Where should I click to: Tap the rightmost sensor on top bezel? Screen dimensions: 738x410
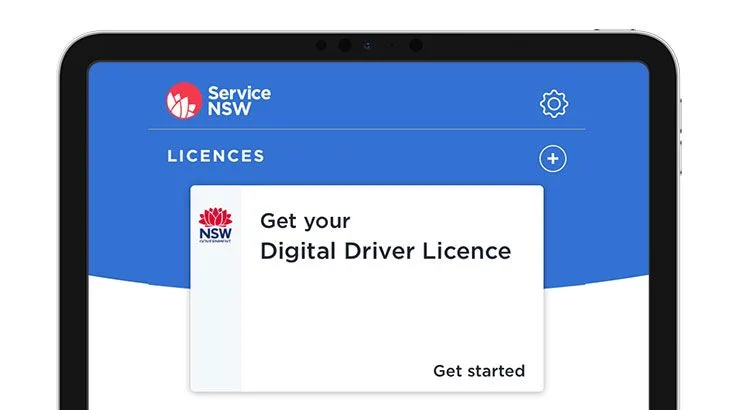(x=416, y=45)
